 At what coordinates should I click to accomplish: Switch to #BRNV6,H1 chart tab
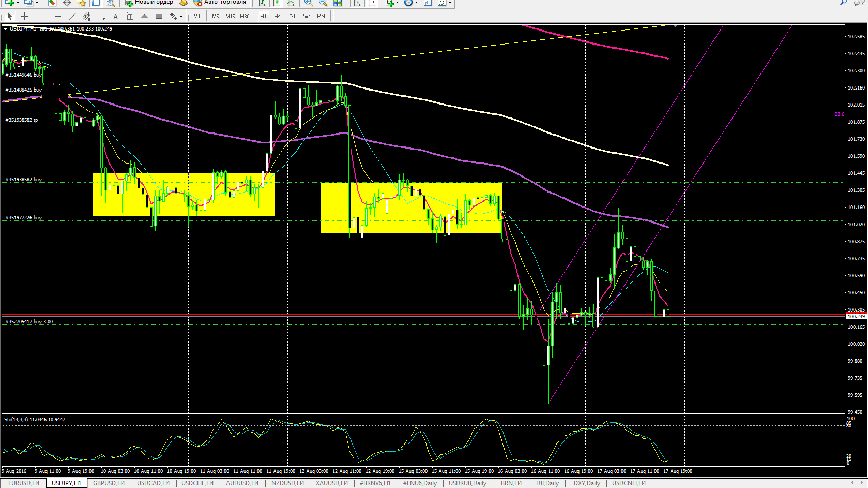[x=375, y=483]
